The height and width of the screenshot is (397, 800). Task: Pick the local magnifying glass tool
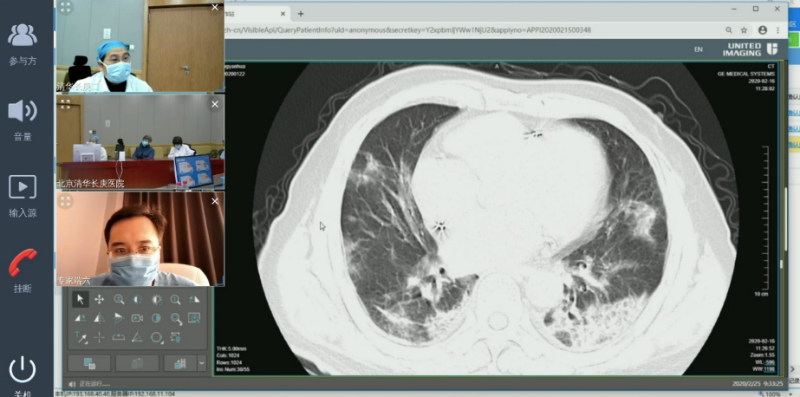(x=176, y=300)
